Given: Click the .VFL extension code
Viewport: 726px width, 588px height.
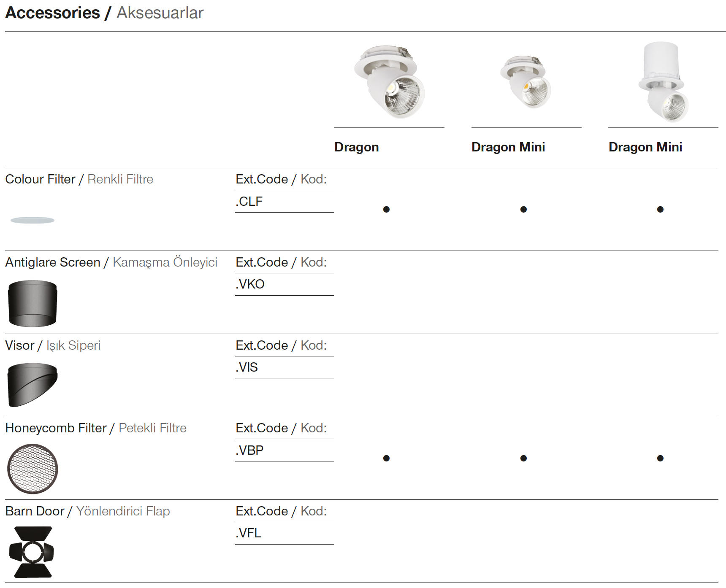Looking at the screenshot, I should click(x=249, y=533).
